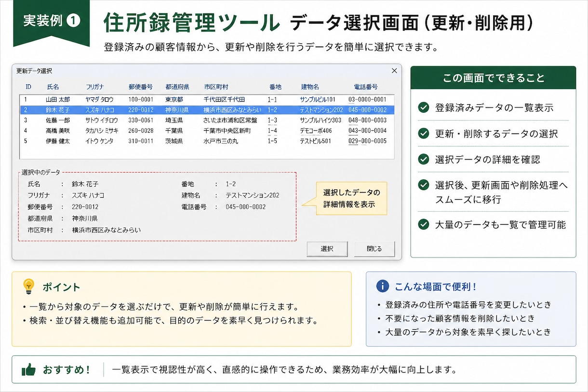Click detail value テストマンション202 in 選択中のデータ
This screenshot has width=588, height=392.
[x=253, y=195]
